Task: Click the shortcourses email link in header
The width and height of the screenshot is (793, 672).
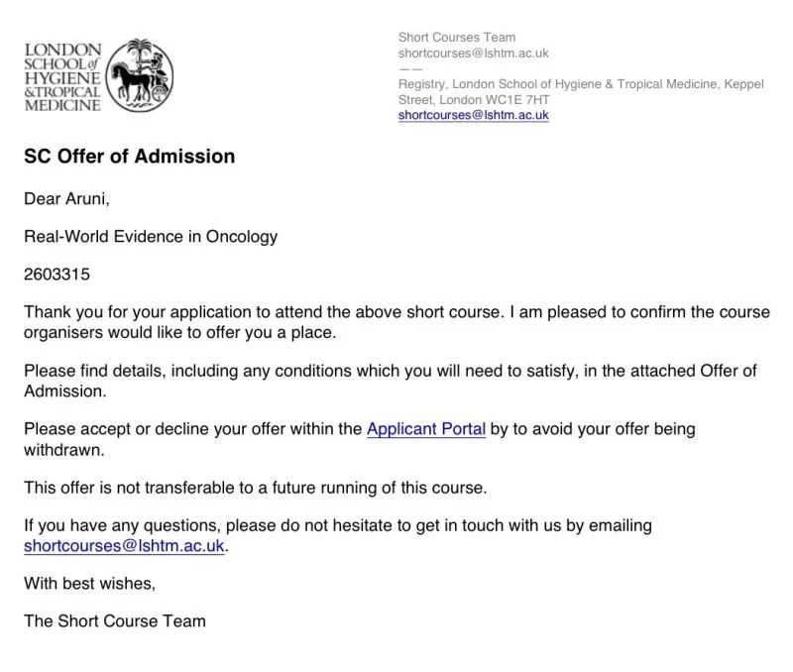Action: click(x=474, y=115)
